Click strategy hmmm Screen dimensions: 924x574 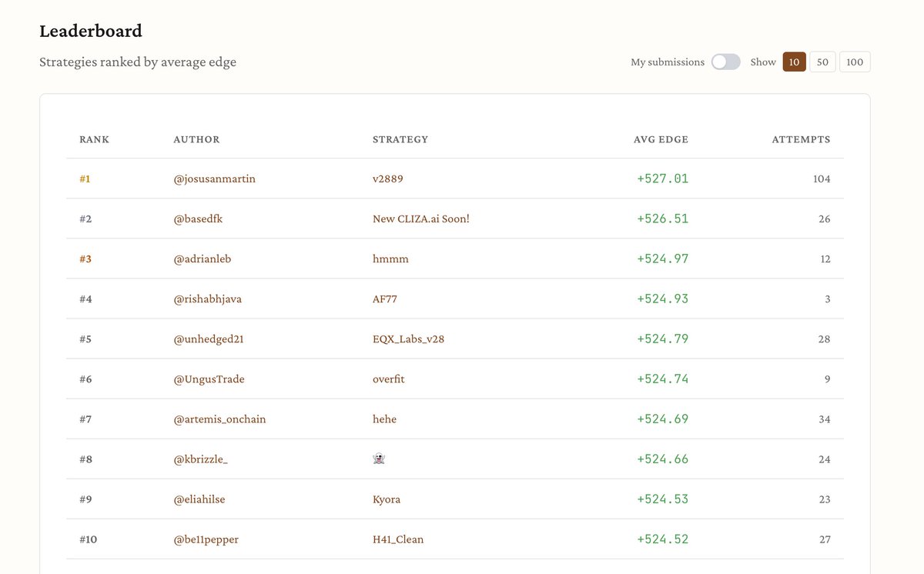tap(390, 259)
